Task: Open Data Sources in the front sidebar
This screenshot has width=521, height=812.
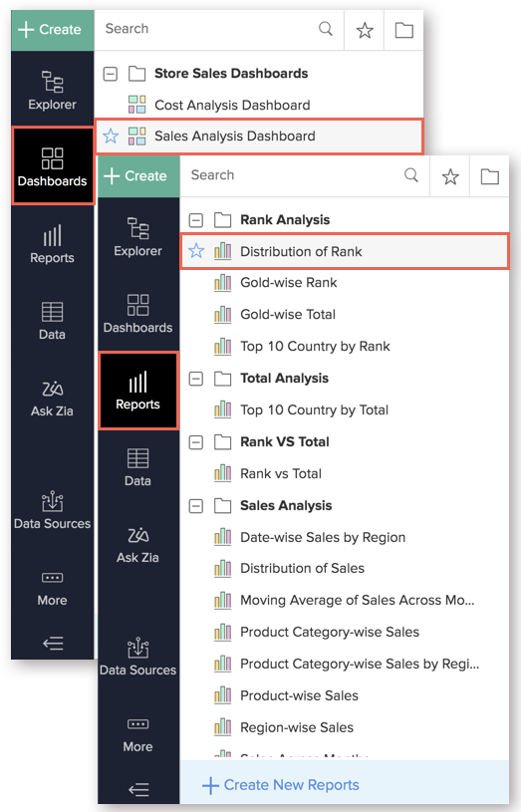Action: 137,657
